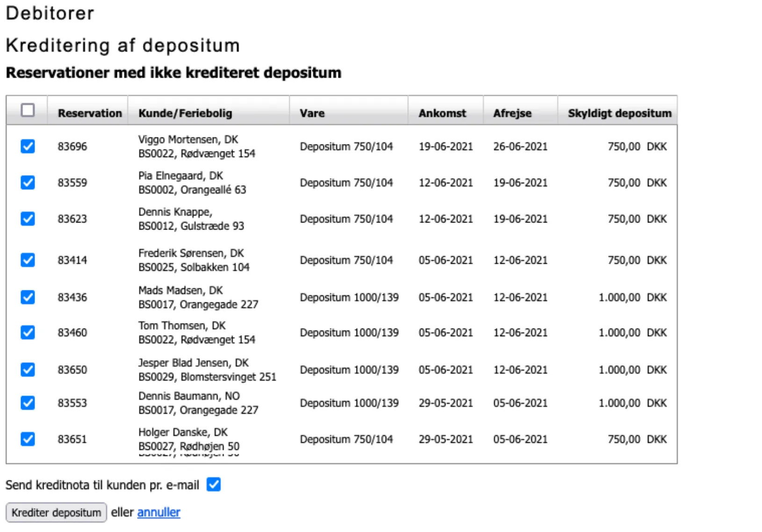Sort by the Reservation column header
Image resolution: width=762 pixels, height=532 pixels.
point(90,113)
